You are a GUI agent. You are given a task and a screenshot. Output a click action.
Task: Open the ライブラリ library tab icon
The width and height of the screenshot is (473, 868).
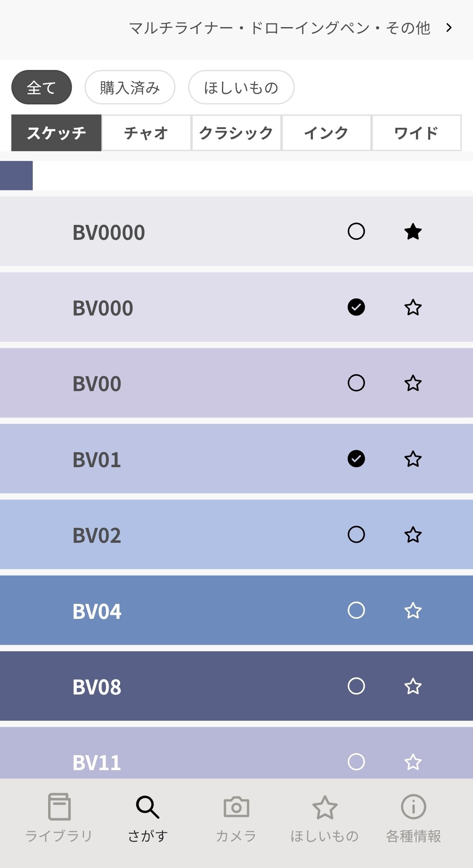point(59,806)
